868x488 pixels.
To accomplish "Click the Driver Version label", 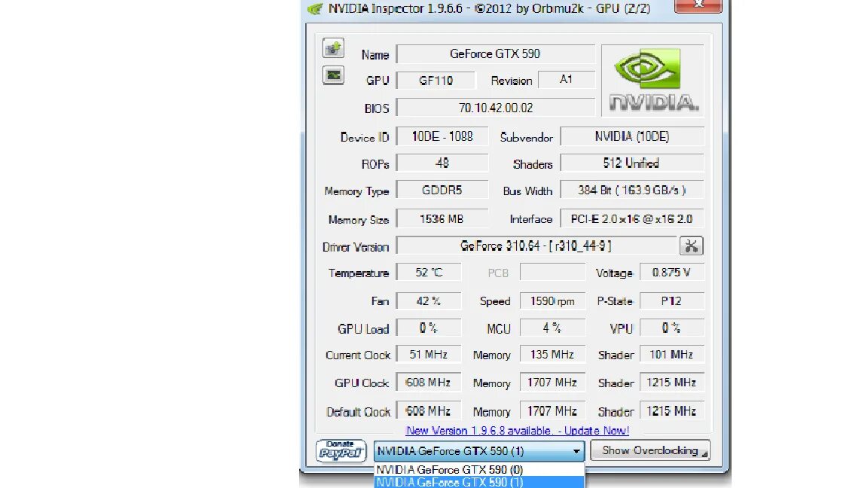I will point(356,247).
